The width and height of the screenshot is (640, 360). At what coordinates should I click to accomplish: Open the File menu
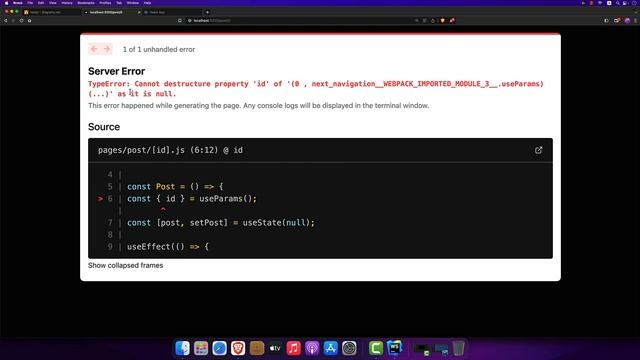tap(30, 3)
